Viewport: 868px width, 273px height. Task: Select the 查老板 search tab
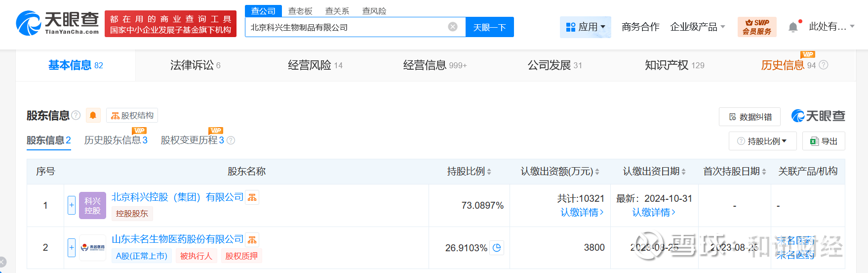(300, 11)
